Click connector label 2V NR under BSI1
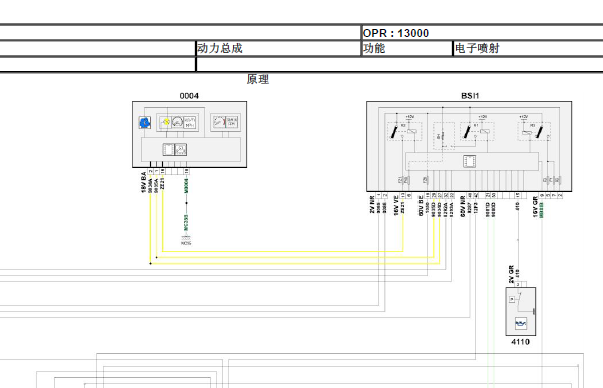This screenshot has width=603, height=388. point(372,205)
